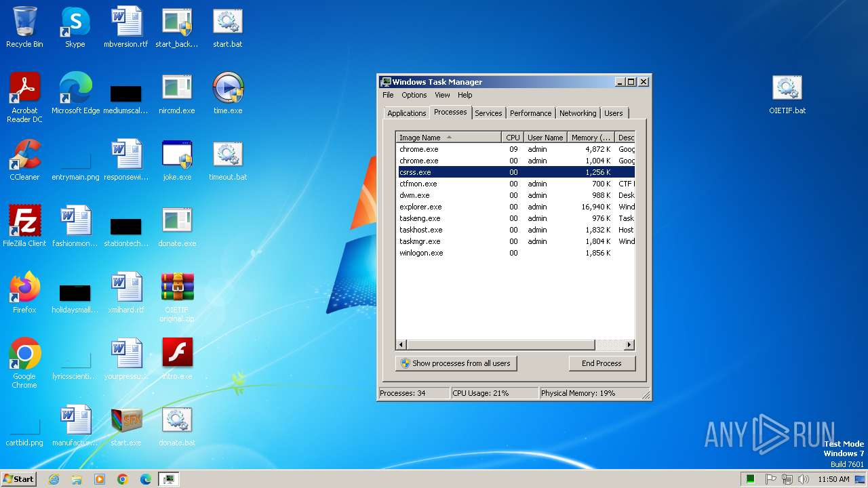Open the Firefox desktop shortcut
868x488 pixels.
point(24,293)
